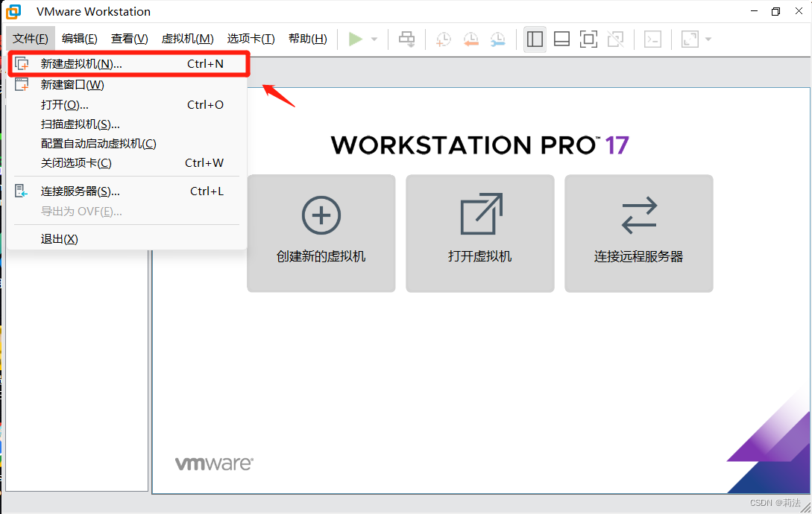Open the Snapshot Manager icon
The height and width of the screenshot is (514, 812).
497,39
